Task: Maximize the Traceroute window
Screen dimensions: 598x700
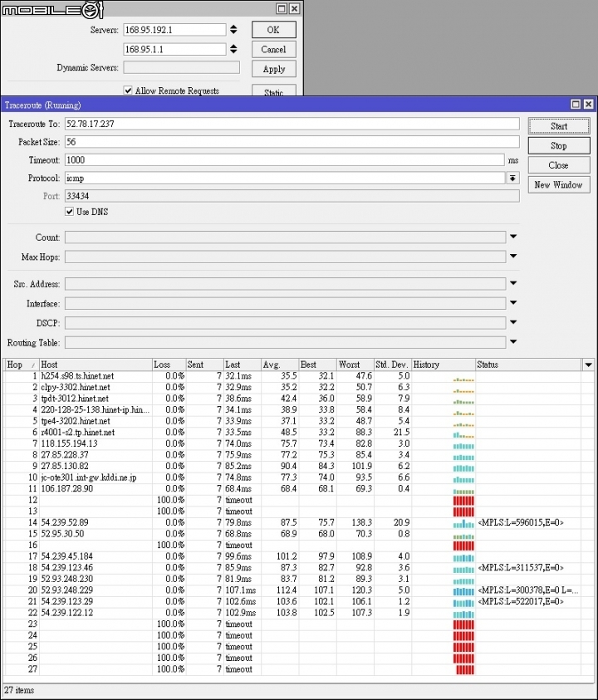Action: [576, 105]
